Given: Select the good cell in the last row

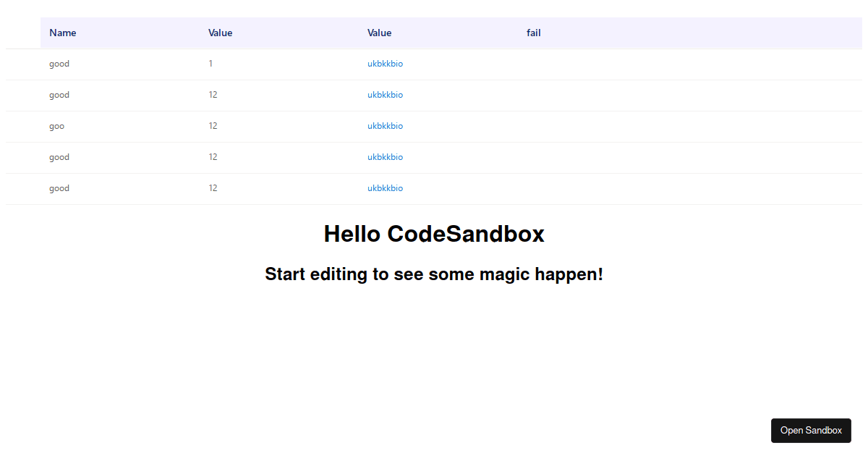Looking at the screenshot, I should tap(59, 188).
